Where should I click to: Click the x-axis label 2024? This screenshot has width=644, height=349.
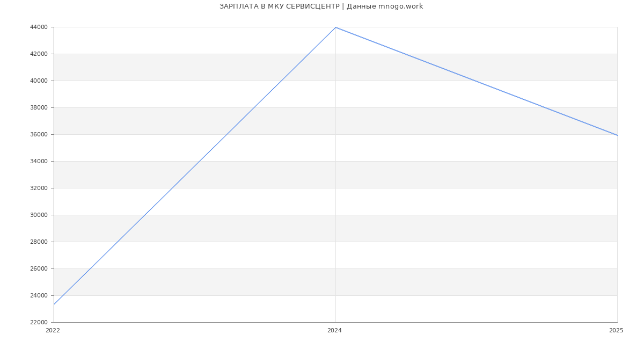[x=334, y=331]
